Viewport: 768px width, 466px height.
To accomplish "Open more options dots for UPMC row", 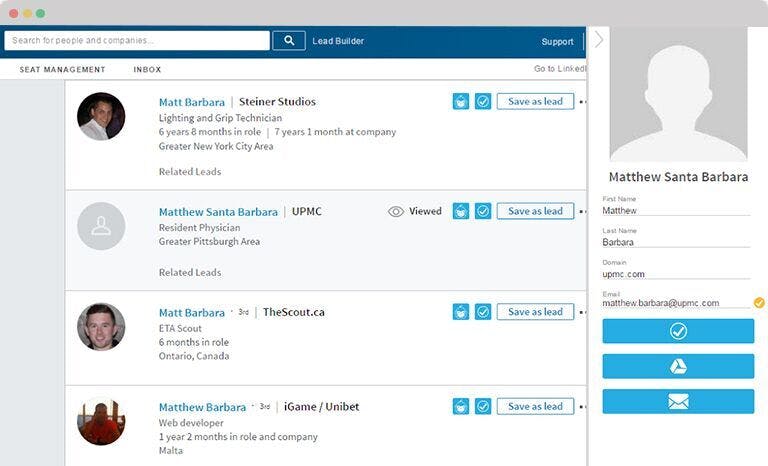I will pyautogui.click(x=582, y=212).
